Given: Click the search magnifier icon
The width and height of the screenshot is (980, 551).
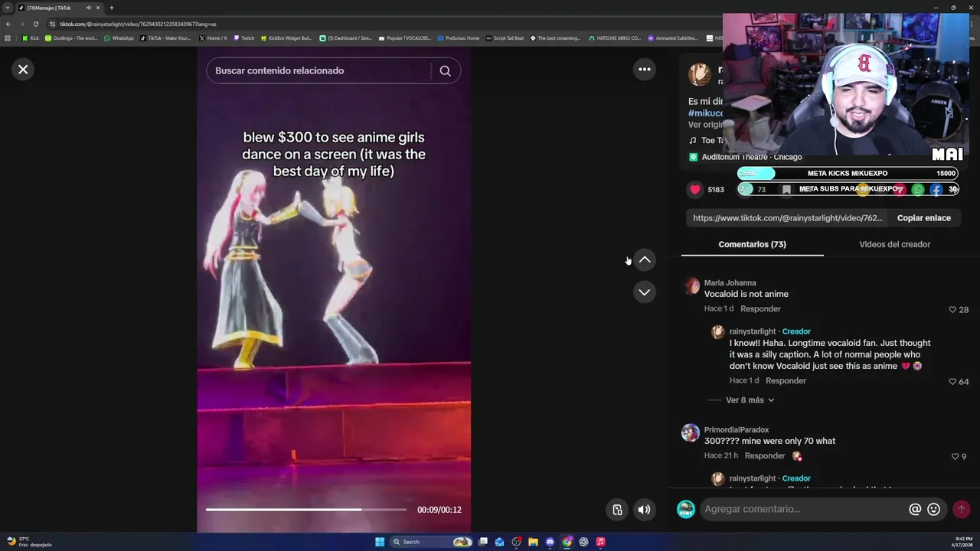Looking at the screenshot, I should [446, 70].
